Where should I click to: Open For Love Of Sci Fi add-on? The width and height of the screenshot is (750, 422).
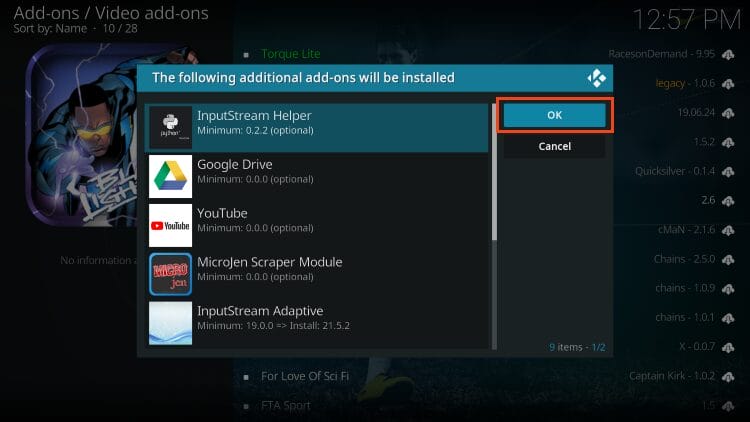click(305, 376)
